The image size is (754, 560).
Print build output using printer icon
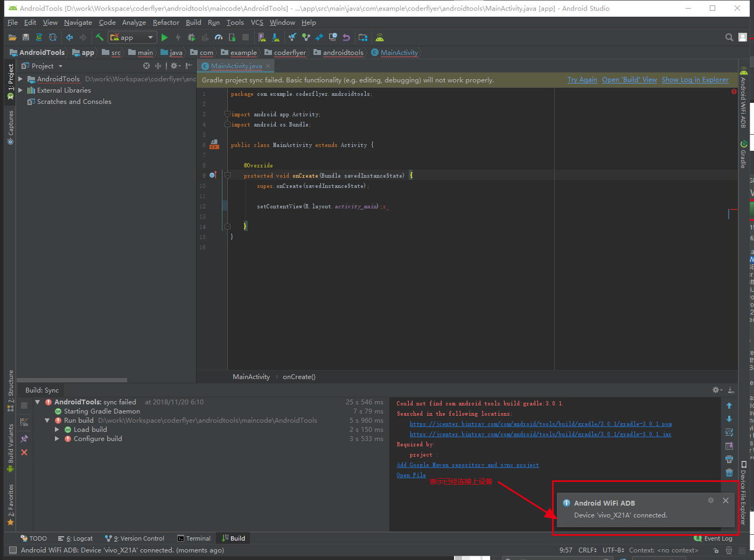click(x=729, y=459)
